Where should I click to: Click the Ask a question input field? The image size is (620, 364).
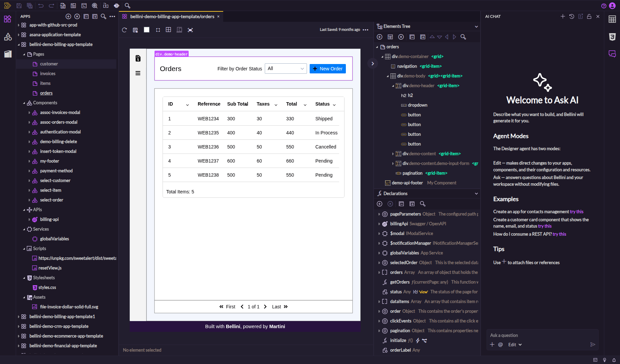point(542,336)
